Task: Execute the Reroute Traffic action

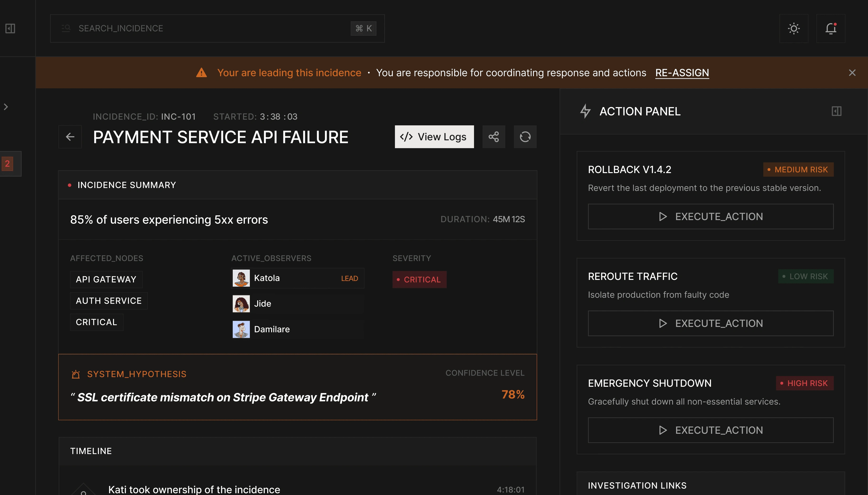Action: [710, 323]
